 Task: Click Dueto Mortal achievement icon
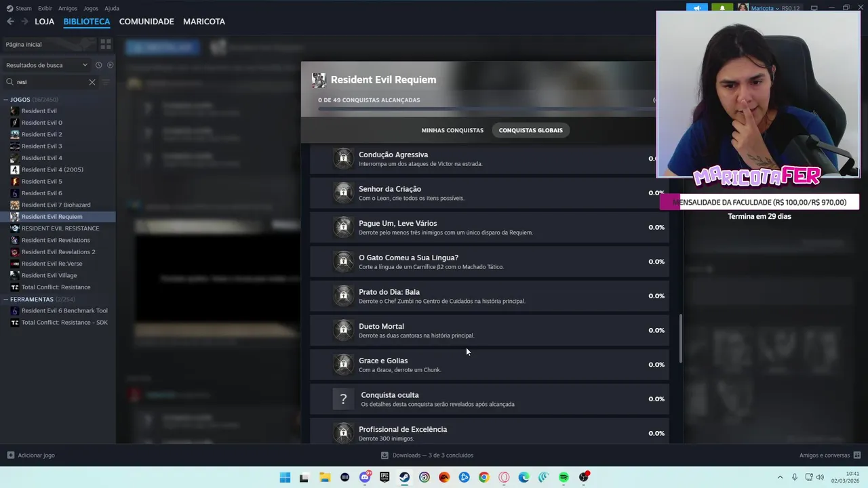[343, 330]
